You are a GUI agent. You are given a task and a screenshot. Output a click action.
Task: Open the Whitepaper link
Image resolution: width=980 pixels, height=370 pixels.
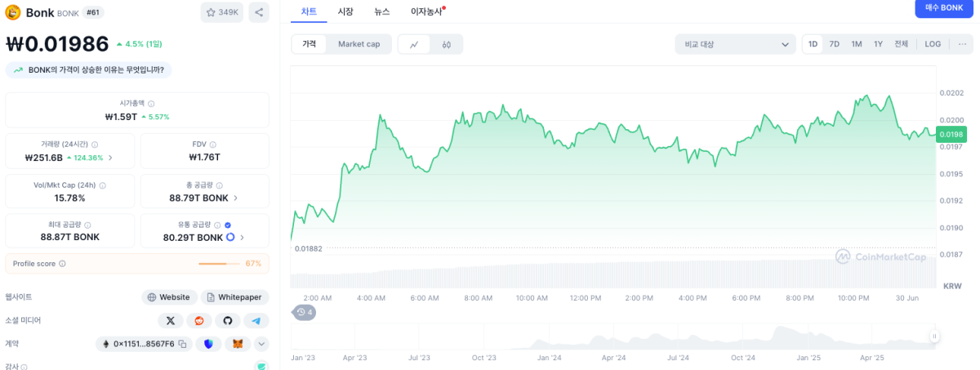click(234, 297)
